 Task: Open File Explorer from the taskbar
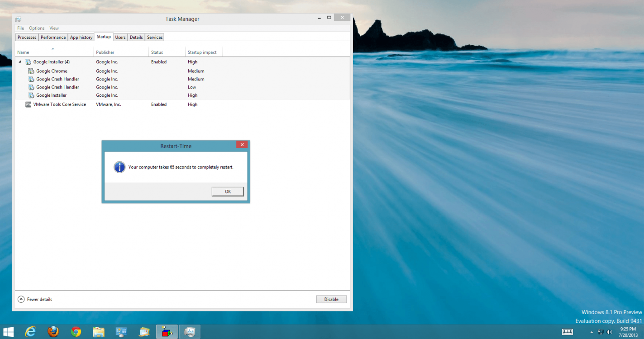[x=99, y=332]
